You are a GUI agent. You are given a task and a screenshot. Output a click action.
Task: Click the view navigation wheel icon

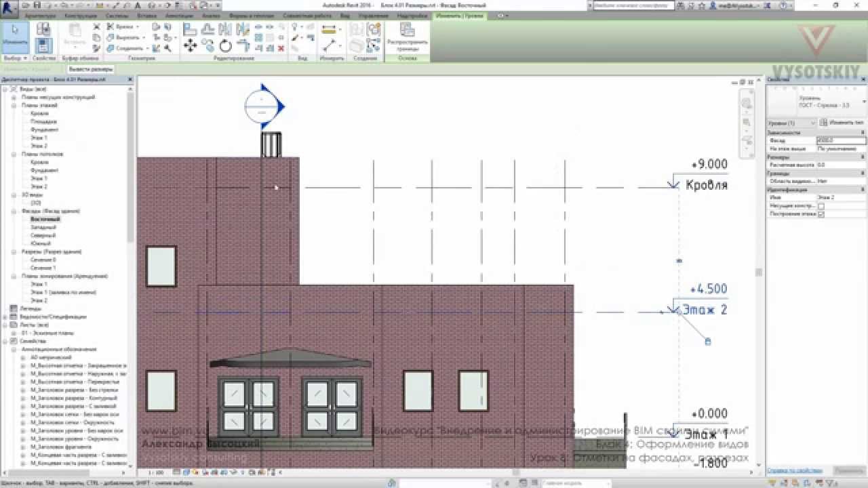pos(747,104)
